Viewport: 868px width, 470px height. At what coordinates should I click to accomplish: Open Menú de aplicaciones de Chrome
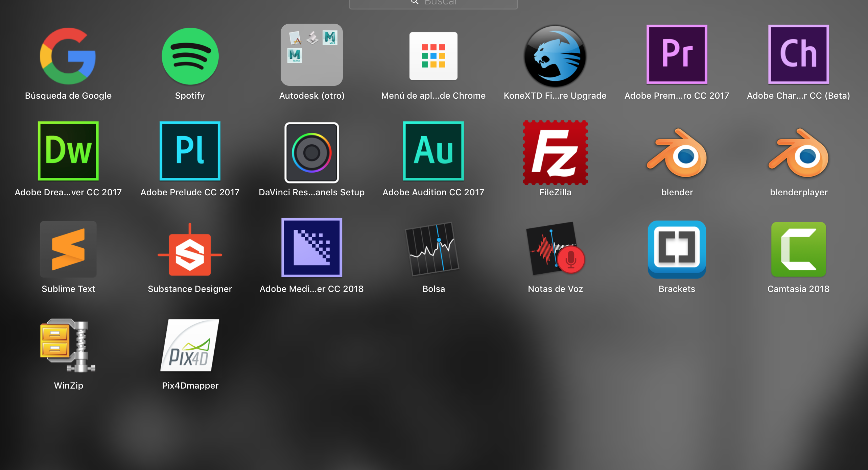pyautogui.click(x=433, y=56)
